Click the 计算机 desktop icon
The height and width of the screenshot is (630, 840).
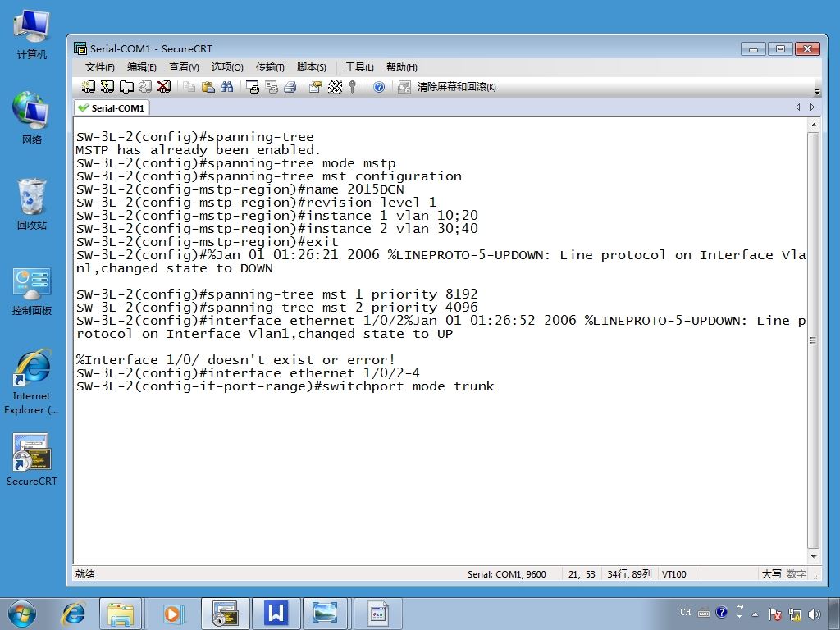pyautogui.click(x=32, y=34)
